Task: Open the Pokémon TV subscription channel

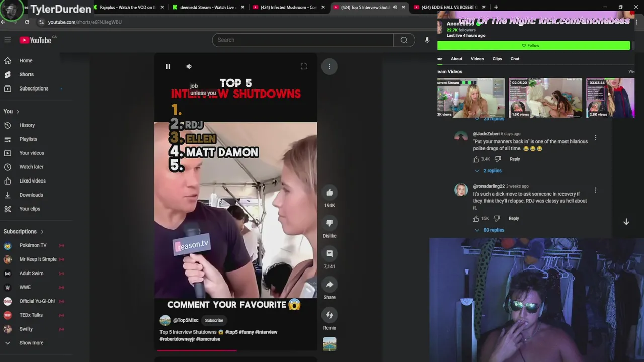Action: tap(33, 245)
